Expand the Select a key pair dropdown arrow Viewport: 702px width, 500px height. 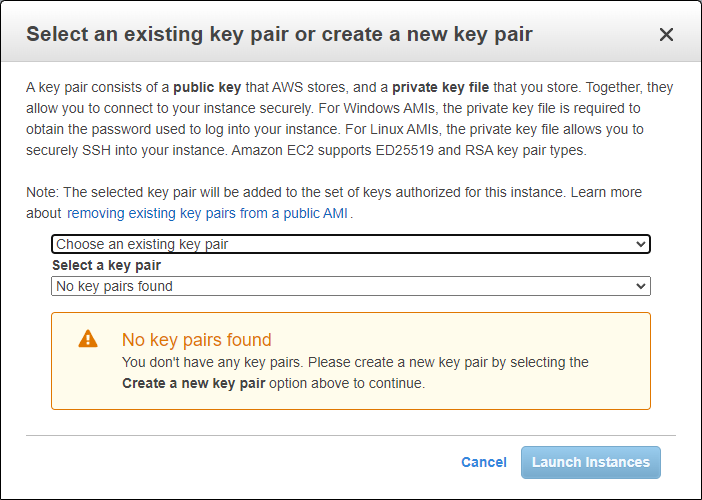click(641, 286)
